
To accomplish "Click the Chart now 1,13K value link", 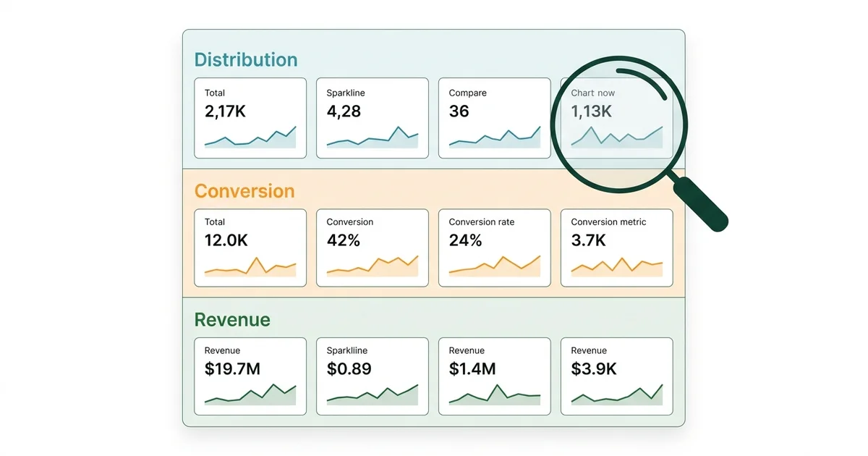I will pyautogui.click(x=592, y=112).
